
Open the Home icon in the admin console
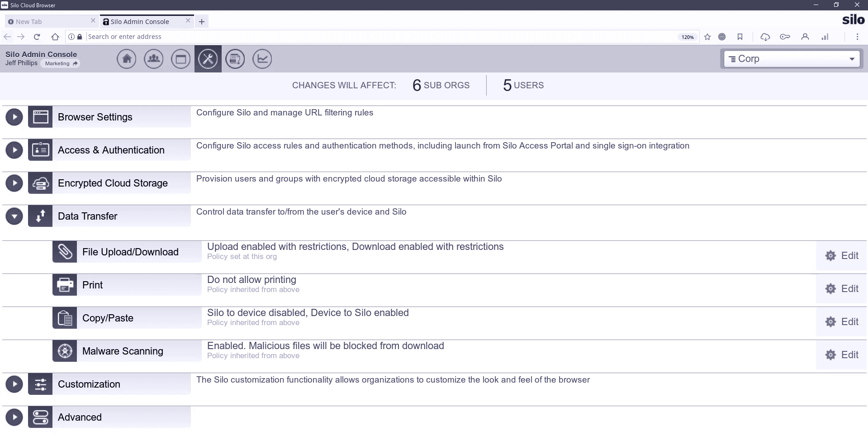(127, 59)
